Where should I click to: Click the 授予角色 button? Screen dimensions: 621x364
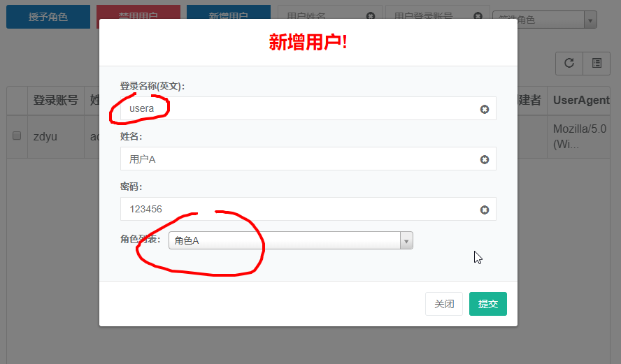pos(48,17)
